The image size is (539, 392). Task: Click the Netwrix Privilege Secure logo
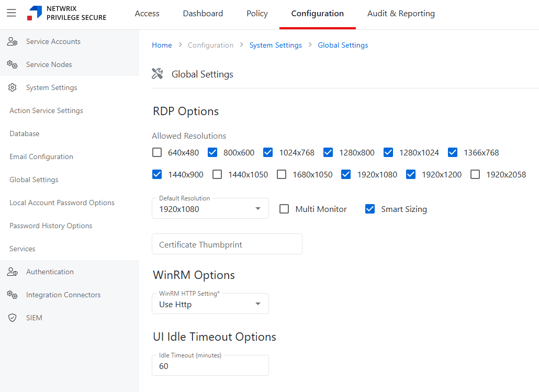click(67, 14)
